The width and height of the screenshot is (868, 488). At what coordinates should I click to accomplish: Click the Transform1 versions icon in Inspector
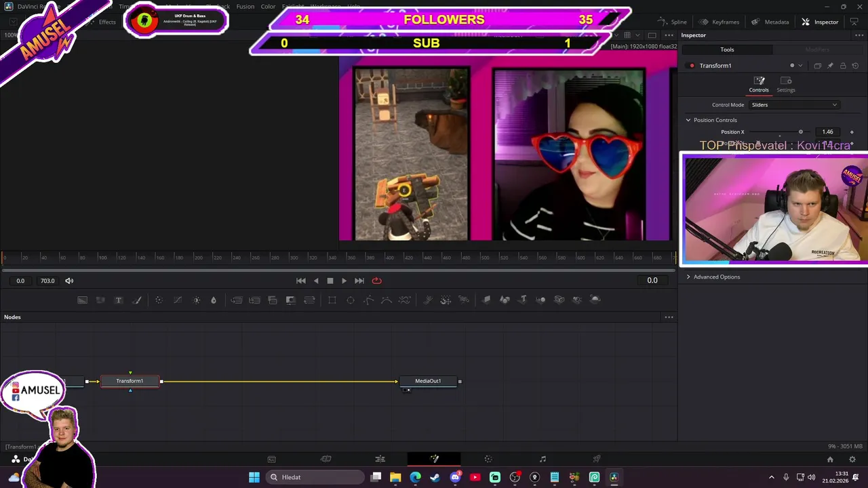(817, 66)
